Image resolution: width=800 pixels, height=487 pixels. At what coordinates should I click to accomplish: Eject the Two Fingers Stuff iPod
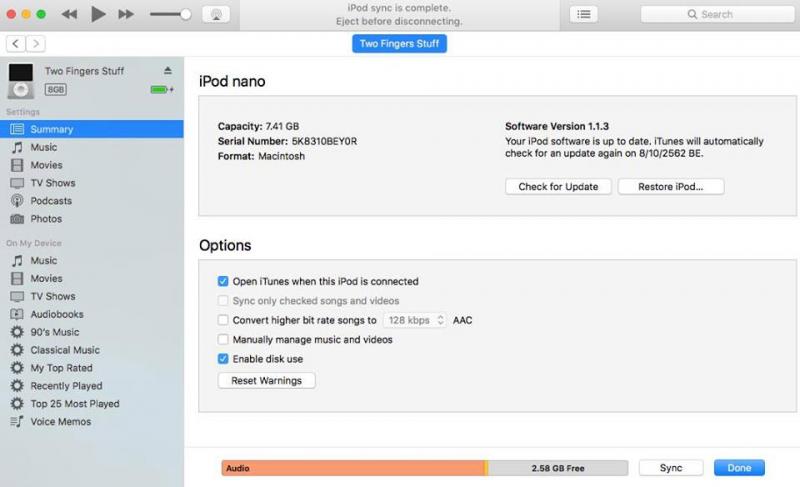click(168, 70)
